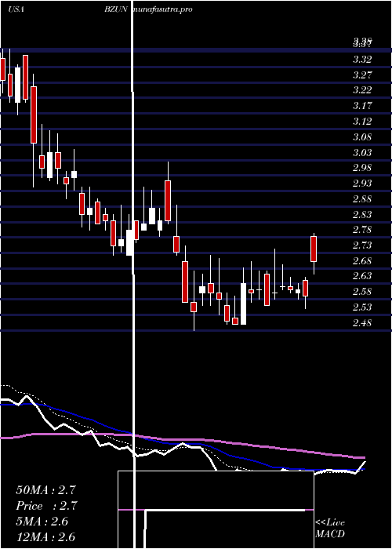
Task: Click the red candle peaking near 2.98
Action: 168,201
